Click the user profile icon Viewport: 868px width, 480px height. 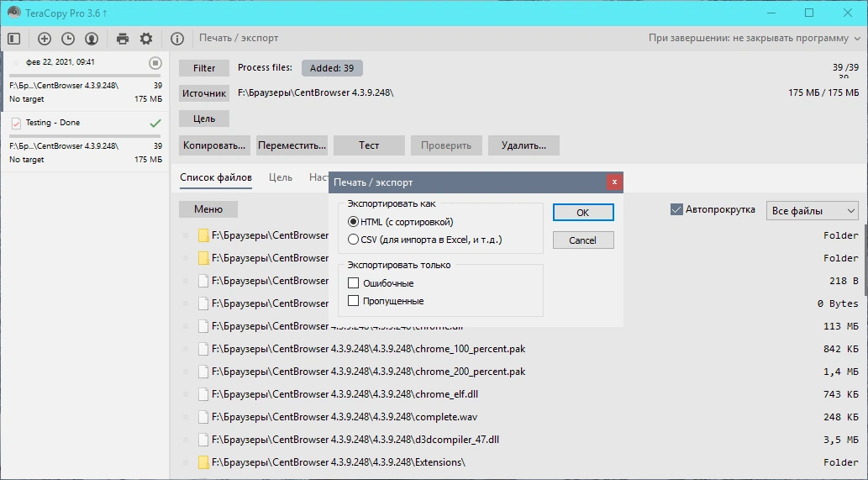(92, 38)
